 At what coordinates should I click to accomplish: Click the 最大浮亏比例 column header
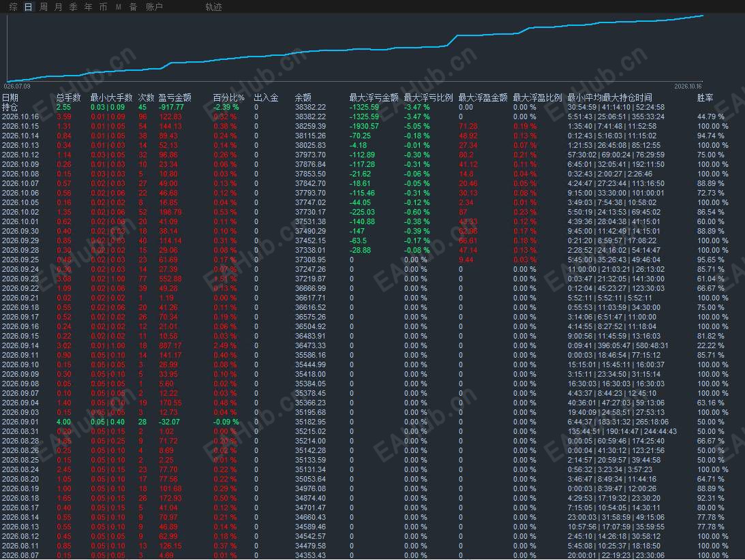tap(429, 98)
